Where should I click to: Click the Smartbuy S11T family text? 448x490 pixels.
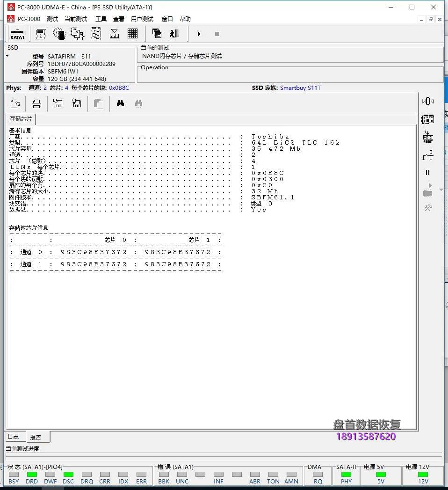click(300, 88)
